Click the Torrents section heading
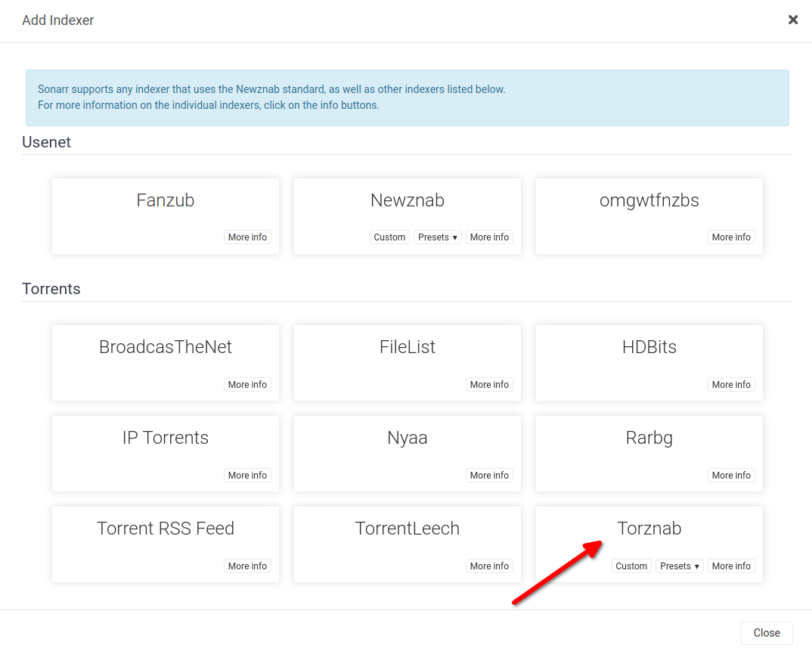The height and width of the screenshot is (651, 812). (51, 289)
